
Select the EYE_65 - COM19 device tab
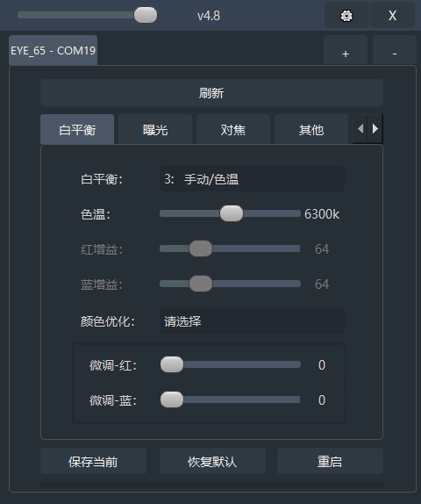(x=53, y=50)
